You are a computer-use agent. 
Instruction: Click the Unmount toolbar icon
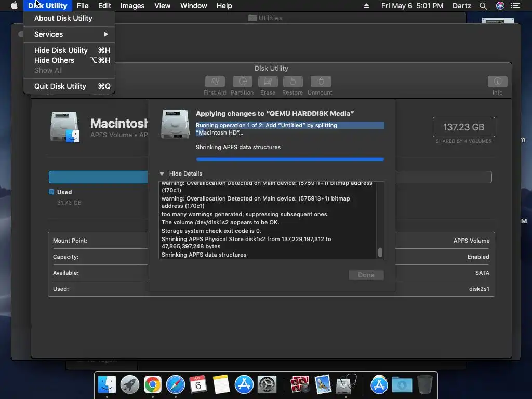[x=321, y=82]
